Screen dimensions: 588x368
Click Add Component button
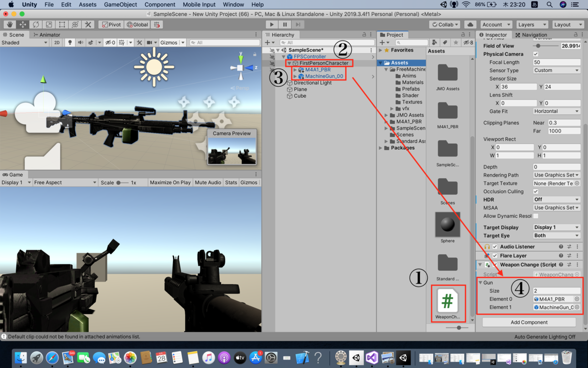pos(529,322)
